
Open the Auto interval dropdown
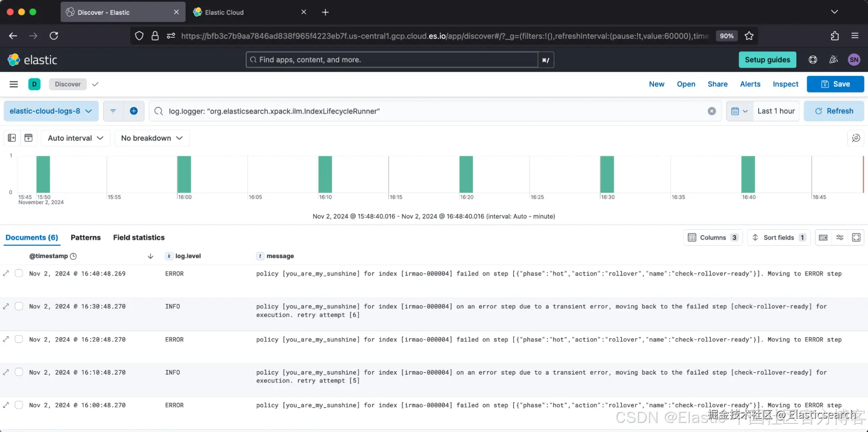(76, 138)
